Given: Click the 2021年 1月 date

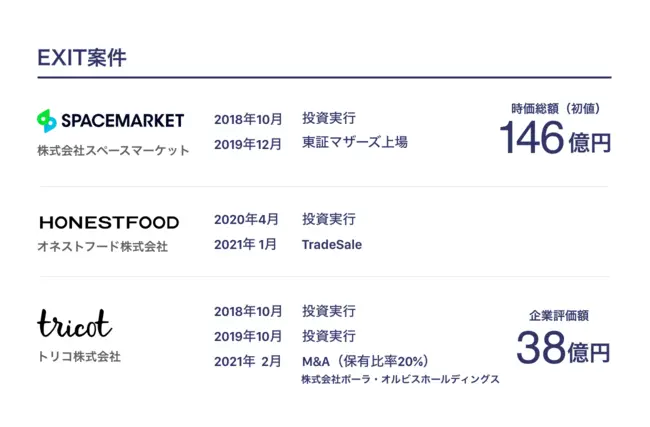Looking at the screenshot, I should tap(245, 245).
